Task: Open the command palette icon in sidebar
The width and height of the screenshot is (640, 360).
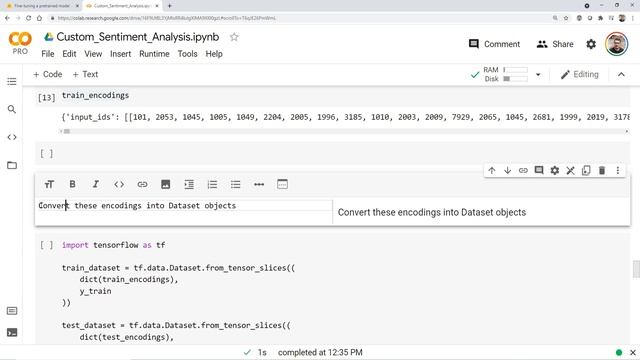Action: 12,311
